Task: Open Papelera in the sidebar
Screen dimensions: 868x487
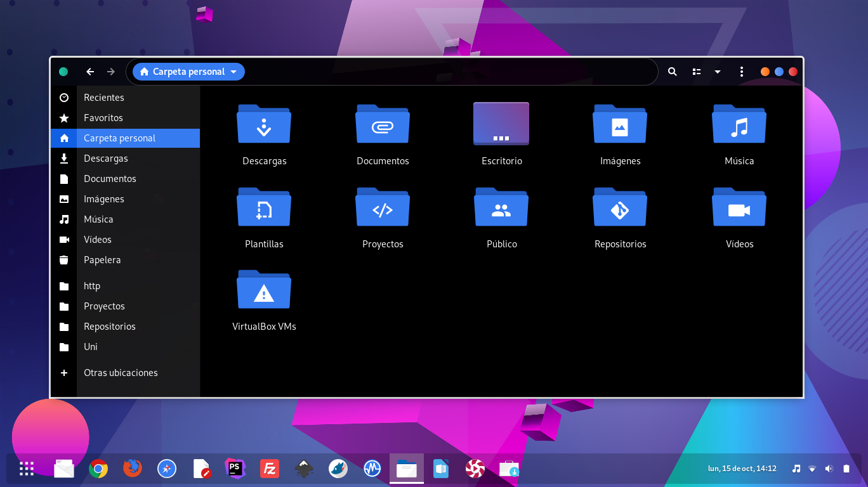Action: (x=125, y=260)
